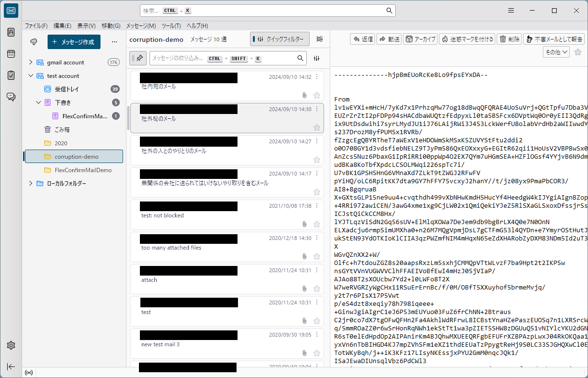Select the FlexConfirmMa... subfolder under 下書き

[74, 116]
